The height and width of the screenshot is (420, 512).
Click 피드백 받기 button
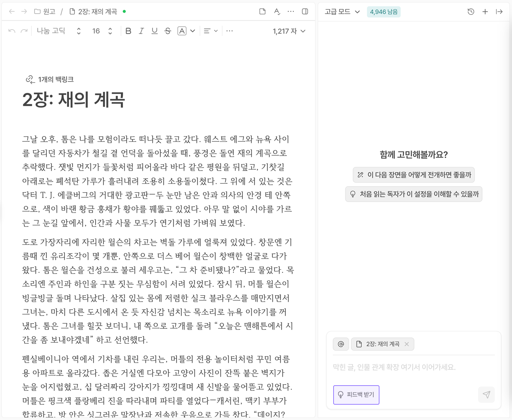[356, 395]
